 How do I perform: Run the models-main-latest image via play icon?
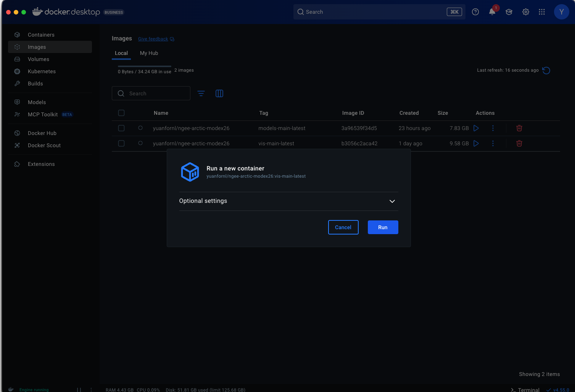476,128
